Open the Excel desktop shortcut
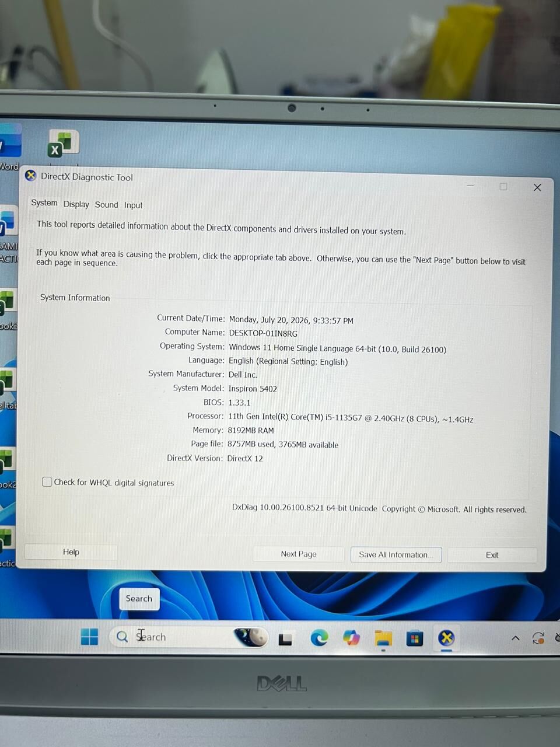560x747 pixels. point(63,144)
